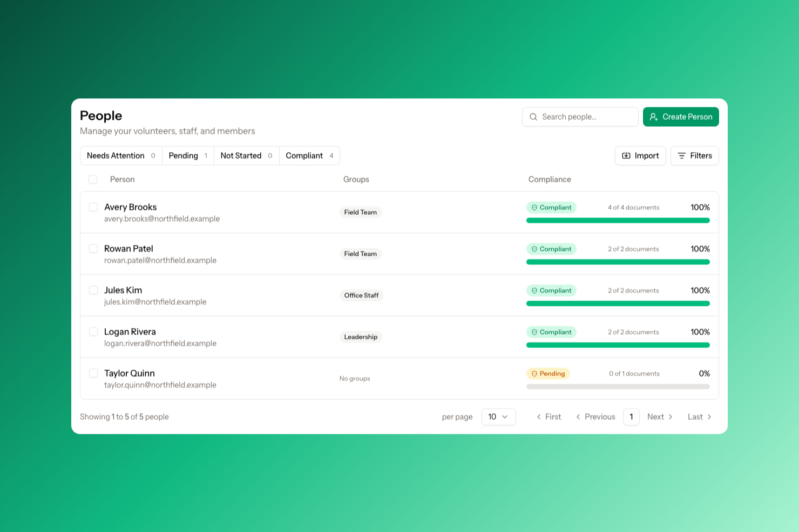Click shield icon in Logan Rivera's Compliant badge
Viewport: 799px width, 532px height.
(x=534, y=332)
